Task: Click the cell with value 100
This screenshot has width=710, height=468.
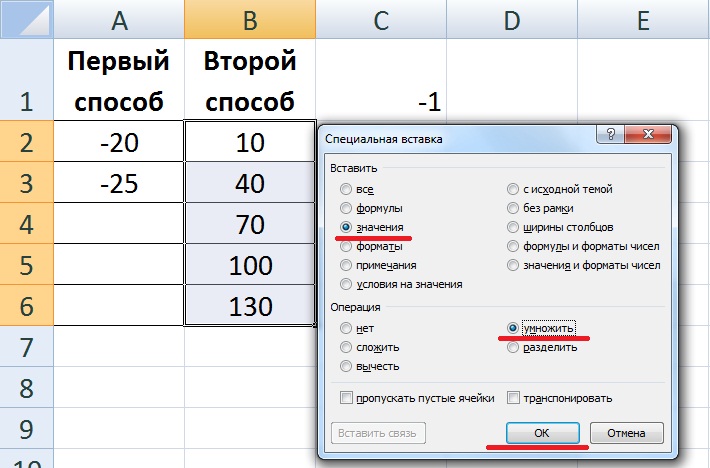Action: [250, 264]
